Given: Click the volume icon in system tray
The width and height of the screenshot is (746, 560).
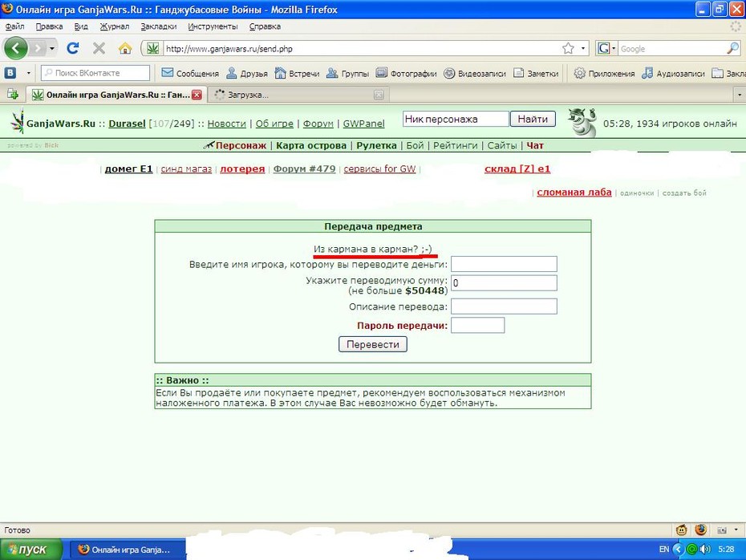Looking at the screenshot, I should 706,549.
